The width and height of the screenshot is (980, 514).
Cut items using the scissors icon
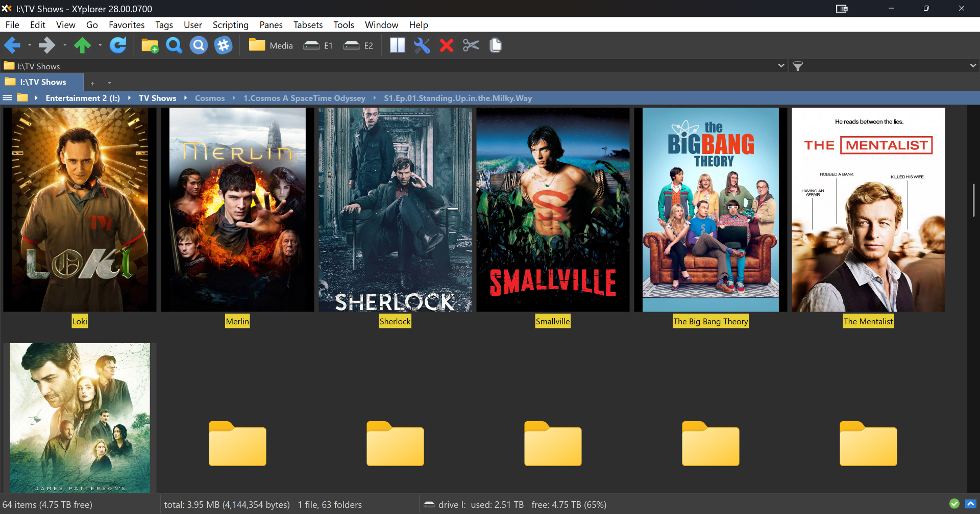pyautogui.click(x=471, y=45)
